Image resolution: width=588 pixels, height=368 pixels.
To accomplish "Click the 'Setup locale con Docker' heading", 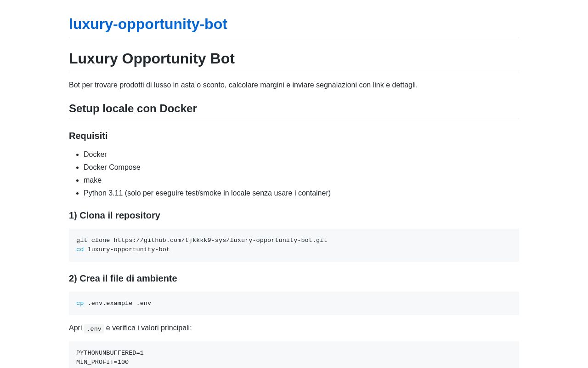I will pos(133,109).
